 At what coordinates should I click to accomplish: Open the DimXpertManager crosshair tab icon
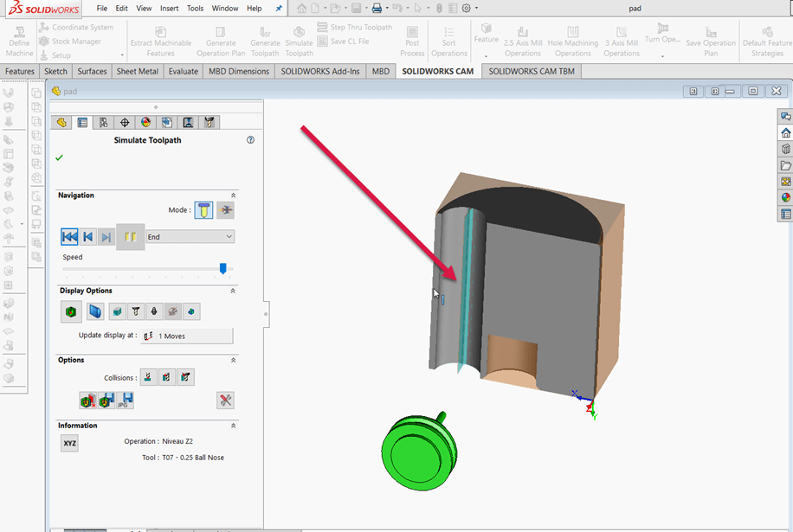point(125,122)
